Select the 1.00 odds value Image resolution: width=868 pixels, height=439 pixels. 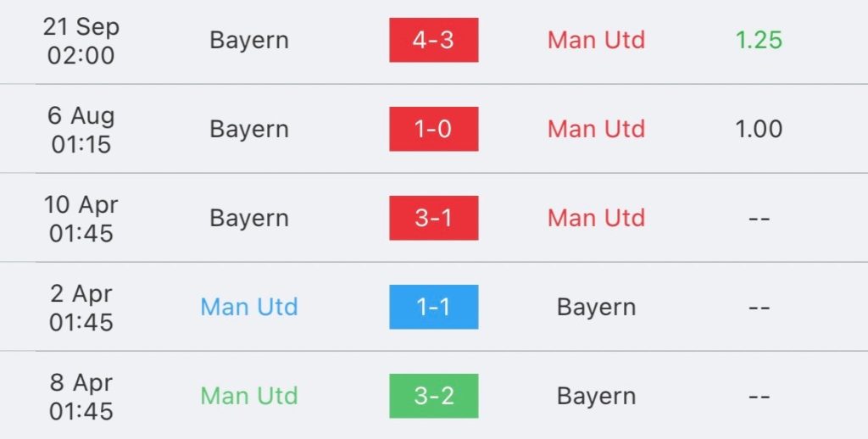[759, 129]
